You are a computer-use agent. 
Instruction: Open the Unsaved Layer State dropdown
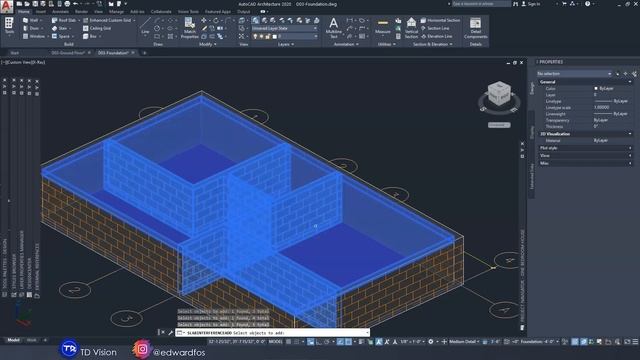285,28
